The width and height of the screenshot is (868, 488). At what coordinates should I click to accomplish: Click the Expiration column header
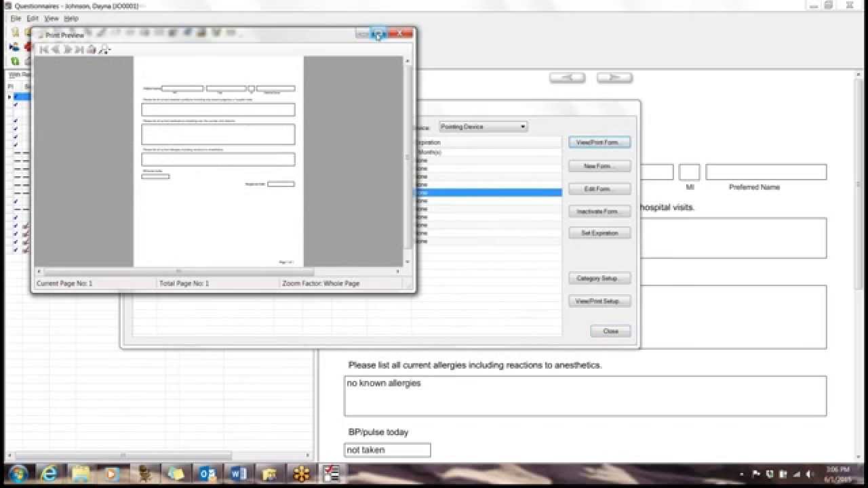(x=488, y=142)
